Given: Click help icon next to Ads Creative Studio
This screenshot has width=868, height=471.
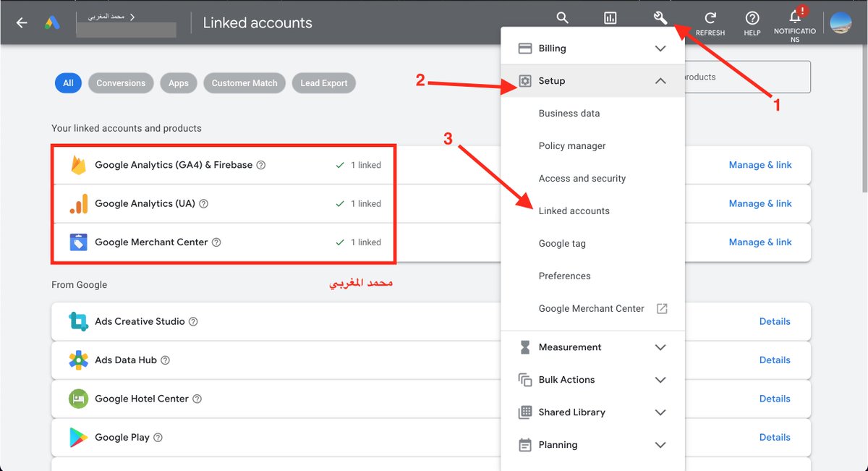Looking at the screenshot, I should click(x=193, y=321).
